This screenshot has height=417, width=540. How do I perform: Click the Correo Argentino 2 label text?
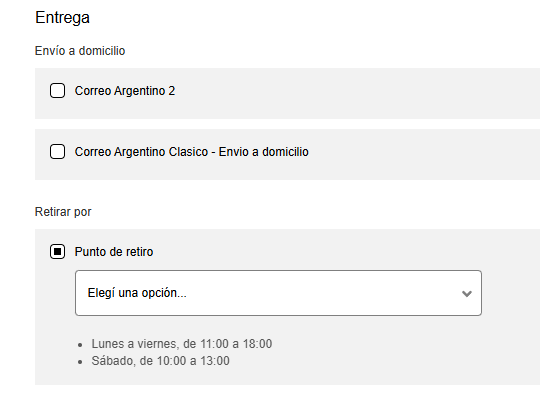(125, 91)
